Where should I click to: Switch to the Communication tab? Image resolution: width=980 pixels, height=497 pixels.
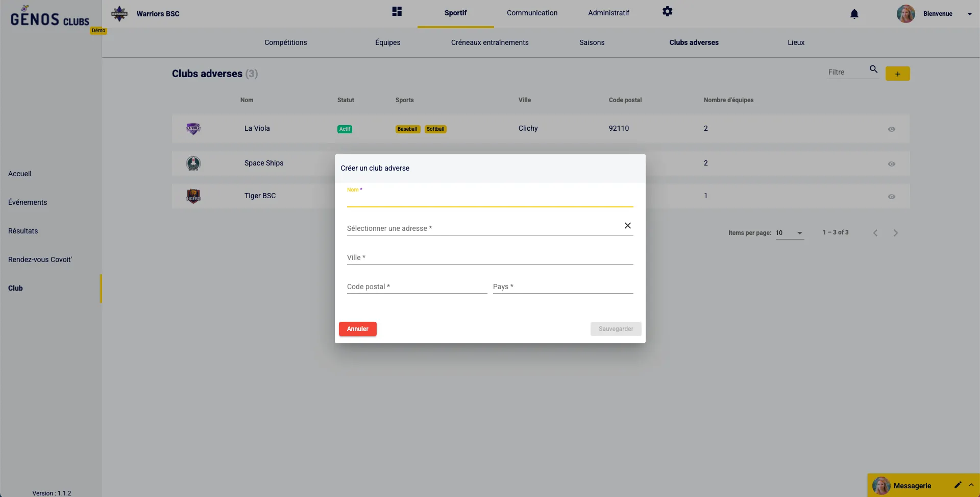(532, 13)
